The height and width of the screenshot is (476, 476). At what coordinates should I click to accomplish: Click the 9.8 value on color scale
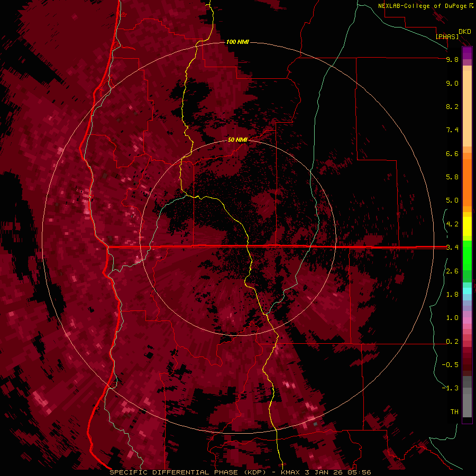pyautogui.click(x=452, y=59)
